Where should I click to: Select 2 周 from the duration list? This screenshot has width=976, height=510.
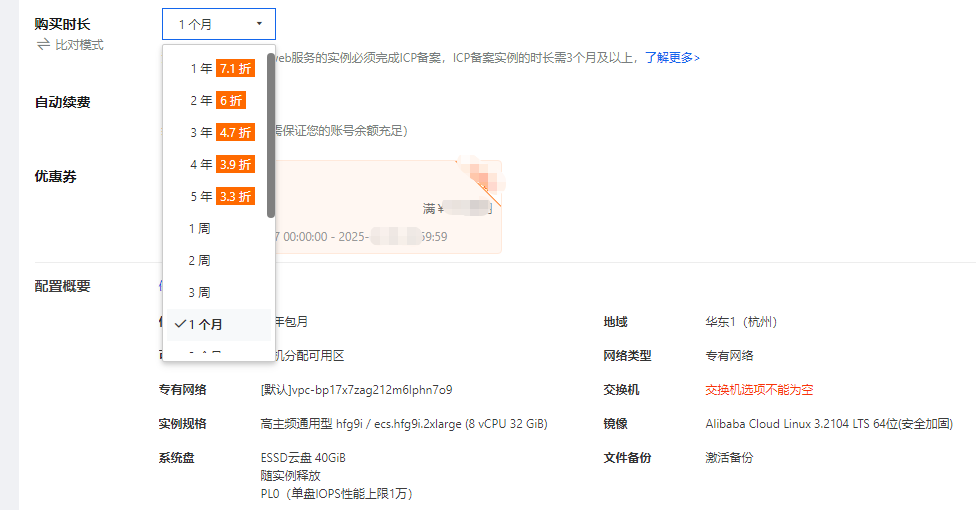200,260
